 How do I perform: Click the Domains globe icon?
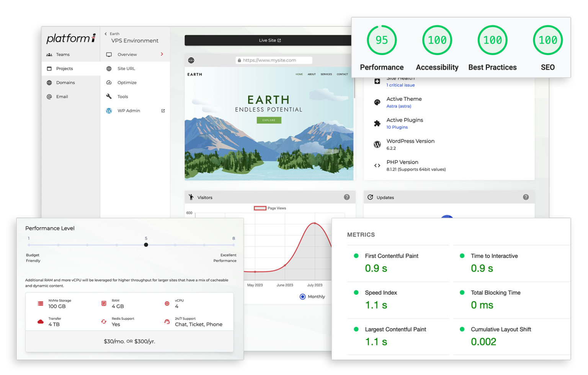tap(49, 83)
